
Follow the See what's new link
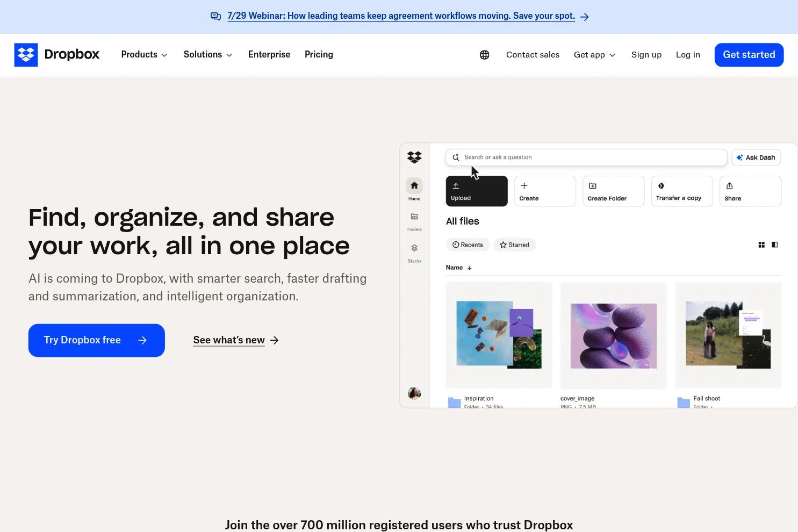(229, 340)
